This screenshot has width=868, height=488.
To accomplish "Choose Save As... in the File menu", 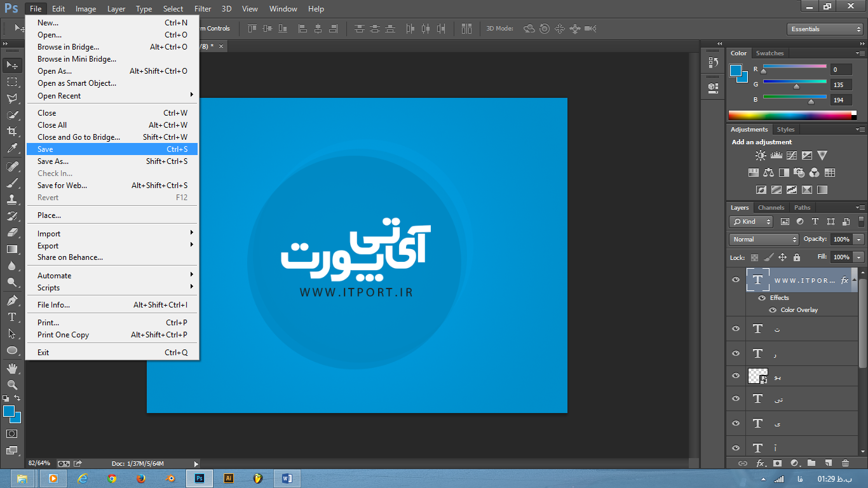I will coord(112,161).
